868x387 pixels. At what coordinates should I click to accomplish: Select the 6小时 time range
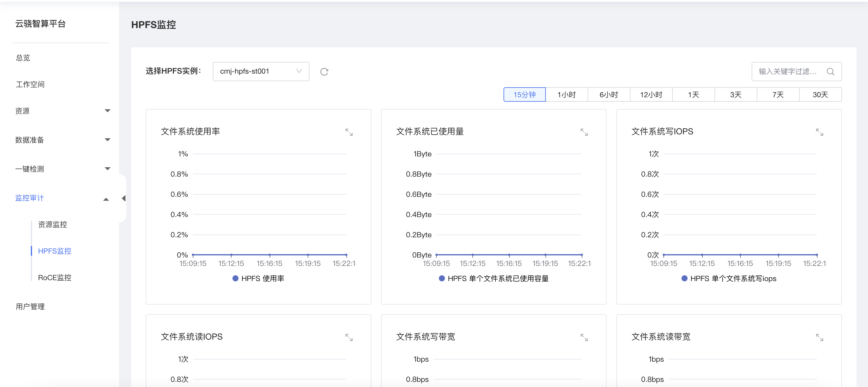[x=609, y=94]
